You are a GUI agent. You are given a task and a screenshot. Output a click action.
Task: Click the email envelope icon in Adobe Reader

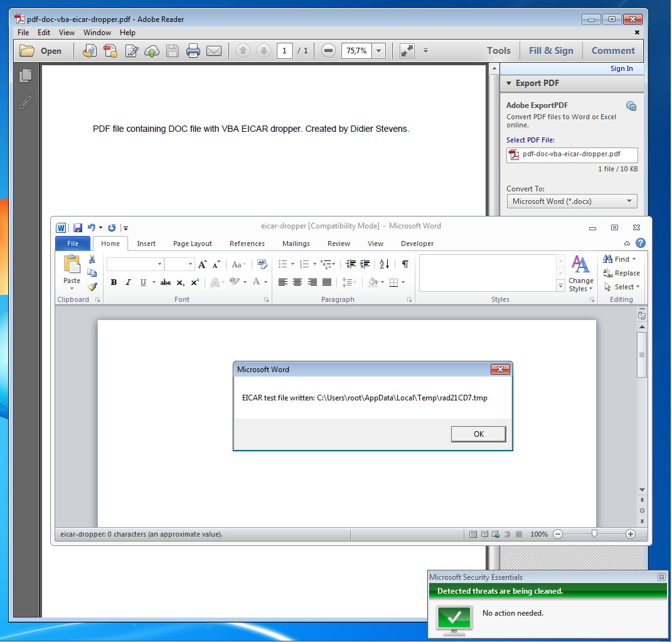214,51
